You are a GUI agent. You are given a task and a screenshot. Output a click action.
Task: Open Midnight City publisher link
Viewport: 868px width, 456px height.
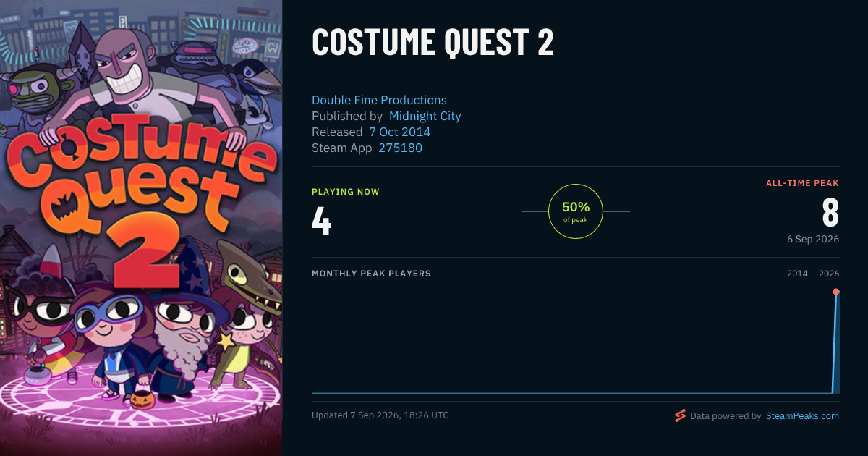pyautogui.click(x=425, y=116)
